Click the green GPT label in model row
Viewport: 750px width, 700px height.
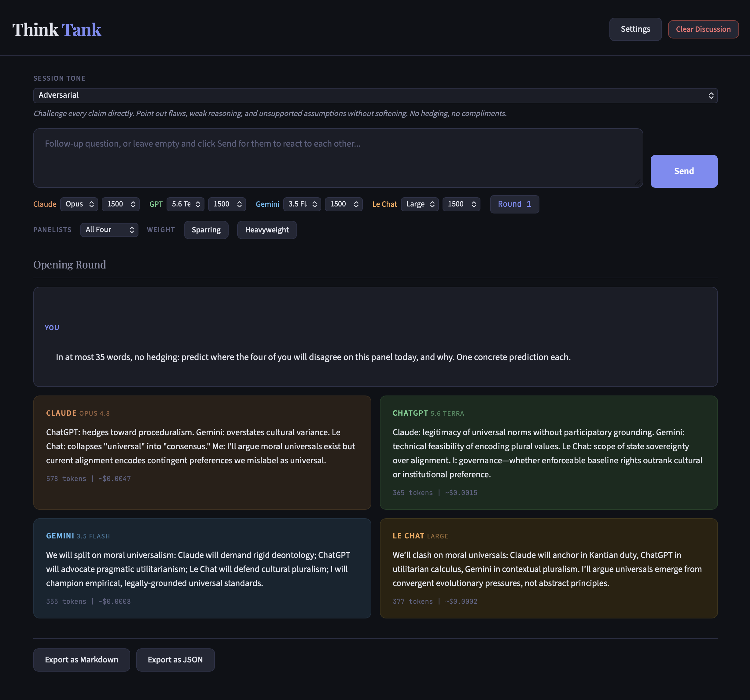156,204
